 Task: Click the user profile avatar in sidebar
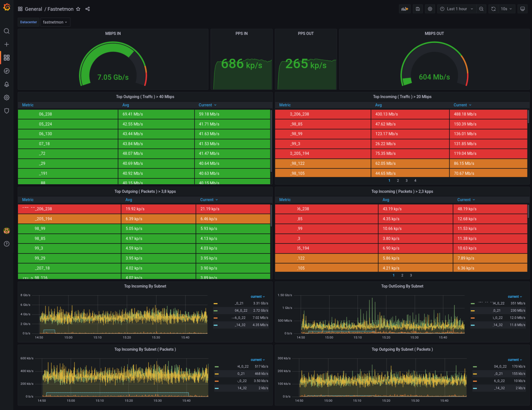tap(7, 231)
